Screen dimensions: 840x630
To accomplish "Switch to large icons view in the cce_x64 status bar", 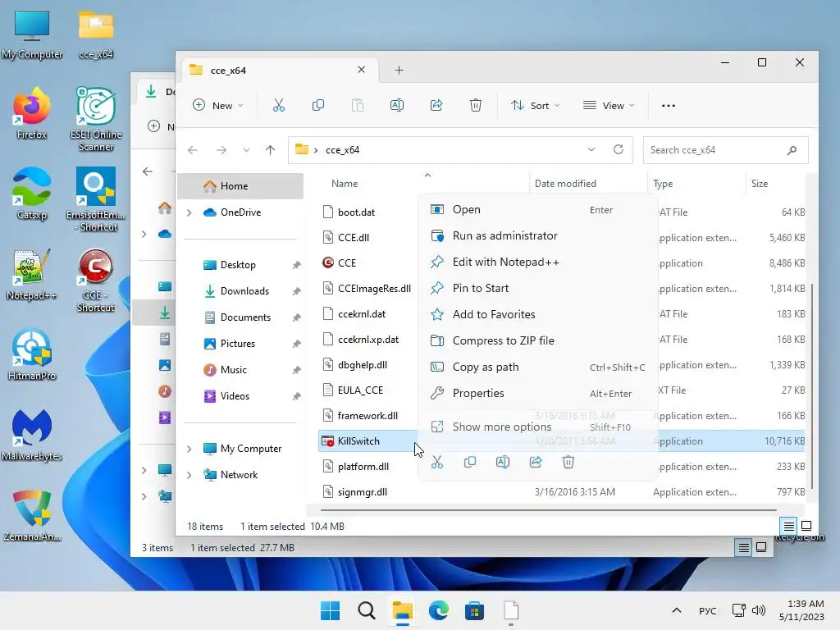I will (x=806, y=526).
